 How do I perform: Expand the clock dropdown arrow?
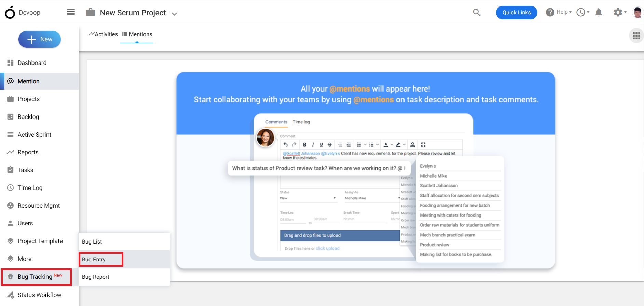click(588, 12)
